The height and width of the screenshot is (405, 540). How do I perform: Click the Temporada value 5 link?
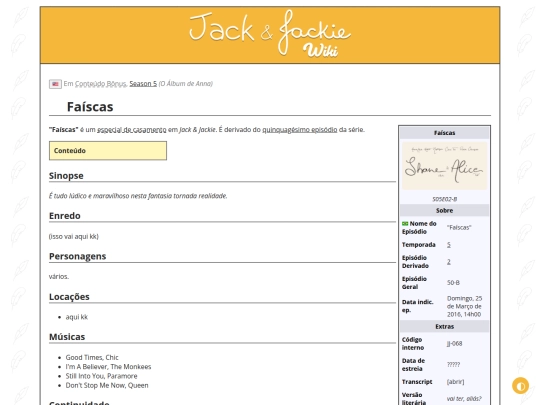click(449, 245)
